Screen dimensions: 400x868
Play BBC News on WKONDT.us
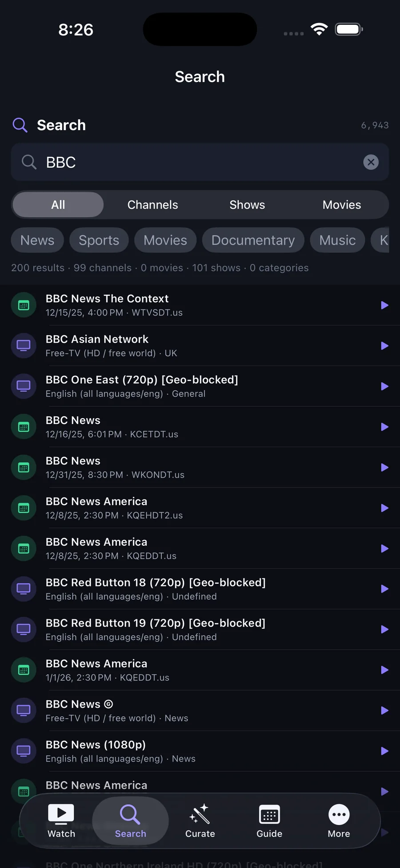pos(385,468)
